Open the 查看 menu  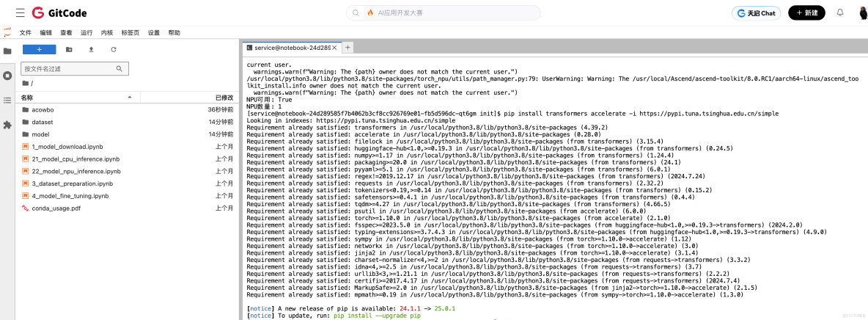[x=67, y=33]
